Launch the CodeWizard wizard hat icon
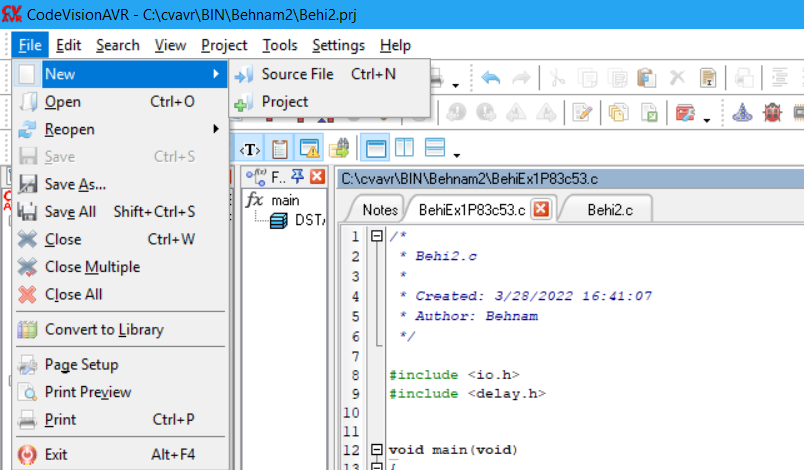The image size is (804, 470). click(x=742, y=112)
